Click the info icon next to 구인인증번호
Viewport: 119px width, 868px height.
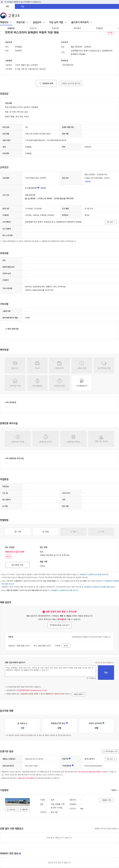pos(73,765)
